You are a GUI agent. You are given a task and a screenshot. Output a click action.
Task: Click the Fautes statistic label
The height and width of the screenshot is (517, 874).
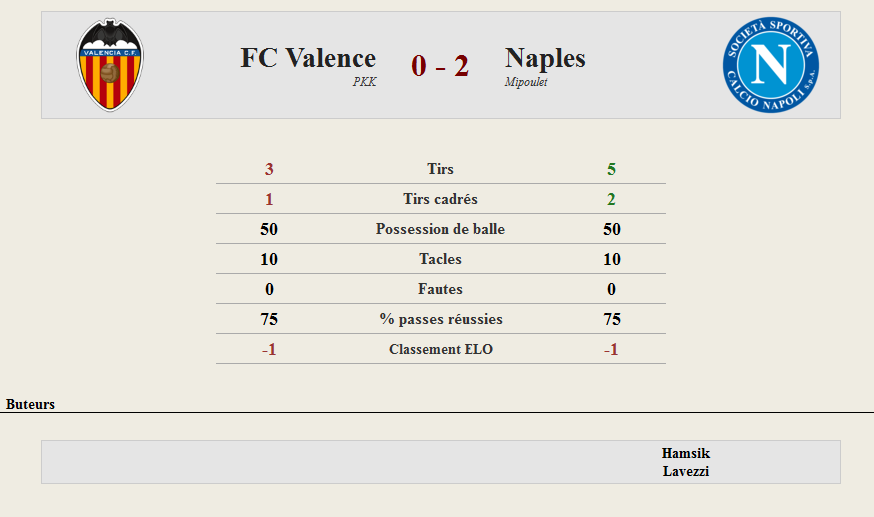(440, 289)
